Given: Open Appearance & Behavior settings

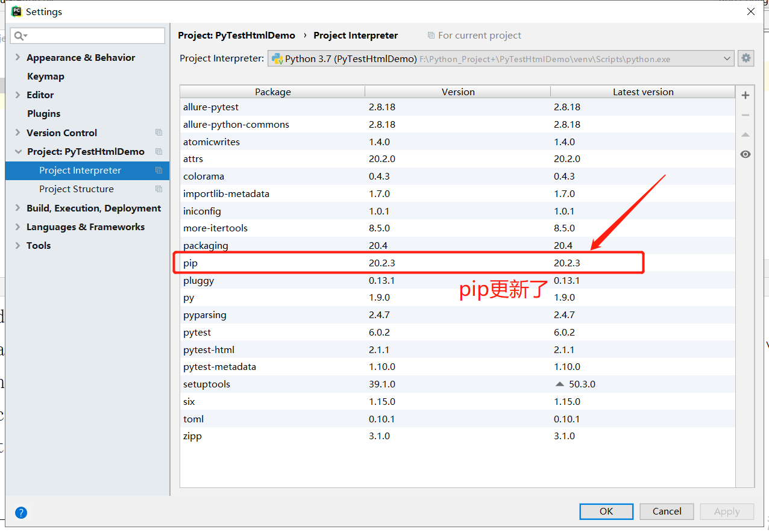Looking at the screenshot, I should click(81, 57).
